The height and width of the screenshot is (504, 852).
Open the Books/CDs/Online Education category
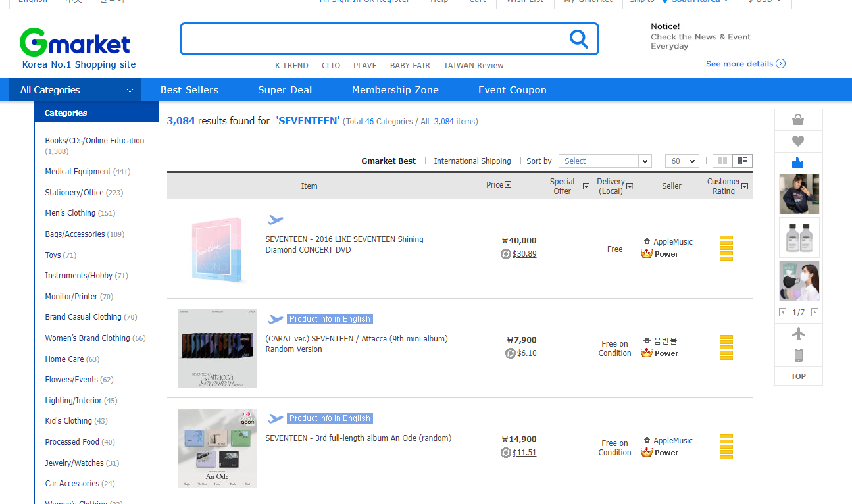(x=94, y=141)
